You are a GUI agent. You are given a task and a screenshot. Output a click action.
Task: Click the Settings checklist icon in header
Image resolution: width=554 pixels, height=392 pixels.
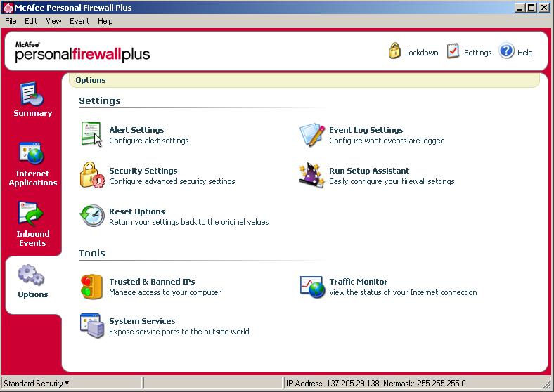(x=453, y=51)
